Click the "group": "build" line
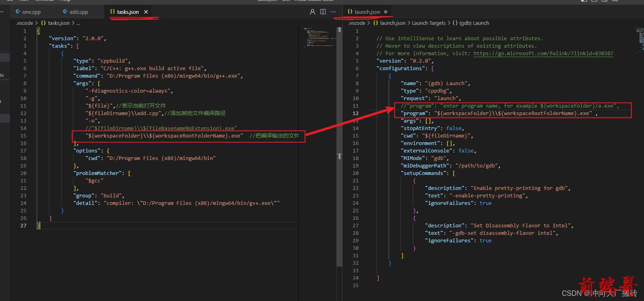This screenshot has height=301, width=644. click(99, 196)
